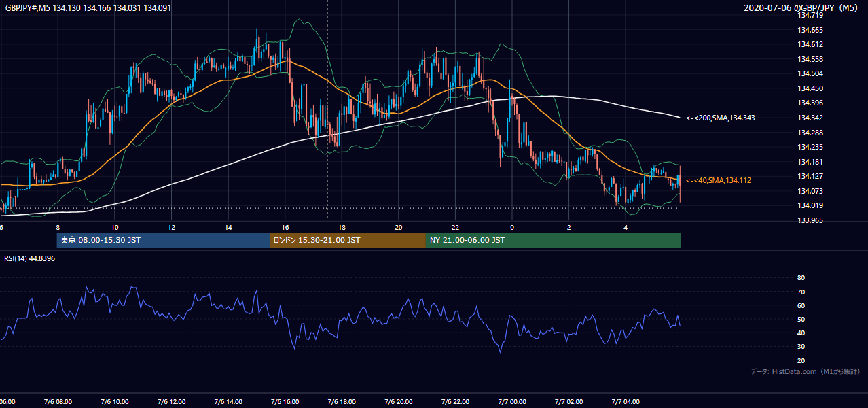Click RSI scale value 70
Viewport: 868px width, 408px height.
[801, 292]
